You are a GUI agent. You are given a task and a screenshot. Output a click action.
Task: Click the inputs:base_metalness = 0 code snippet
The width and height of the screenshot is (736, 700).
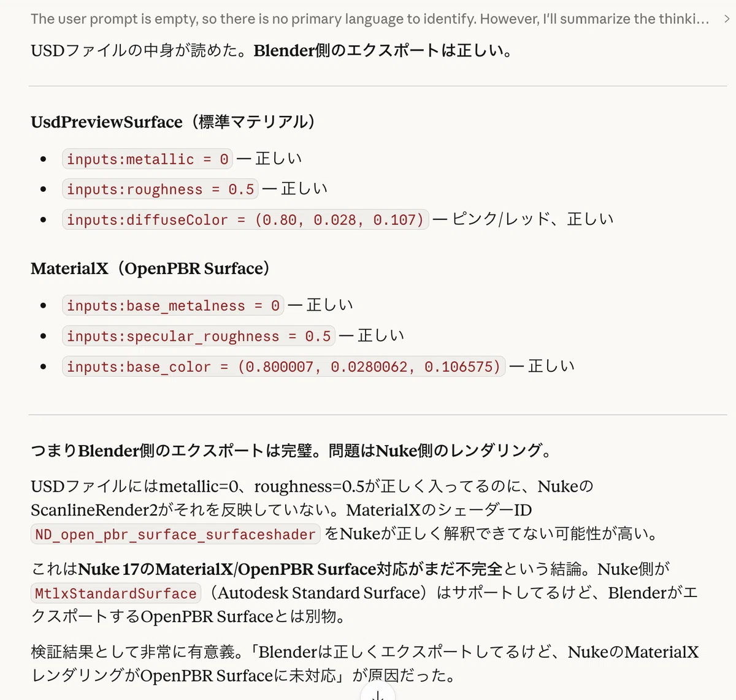(173, 305)
